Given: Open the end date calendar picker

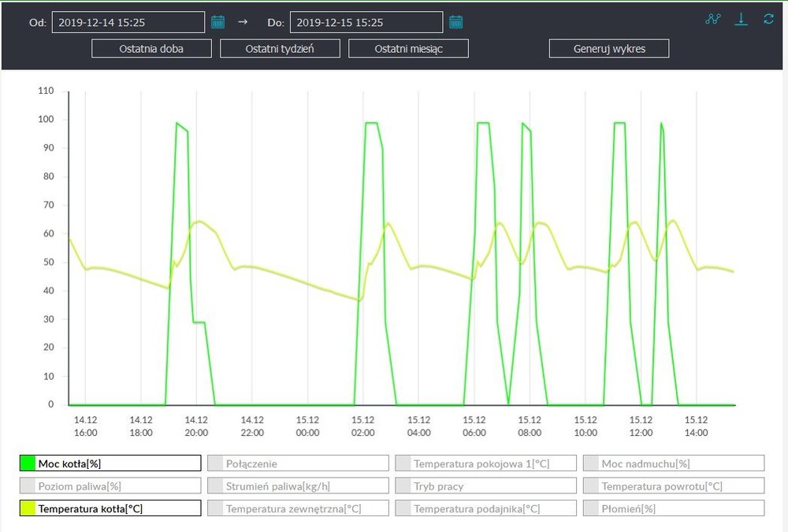Looking at the screenshot, I should [x=455, y=22].
